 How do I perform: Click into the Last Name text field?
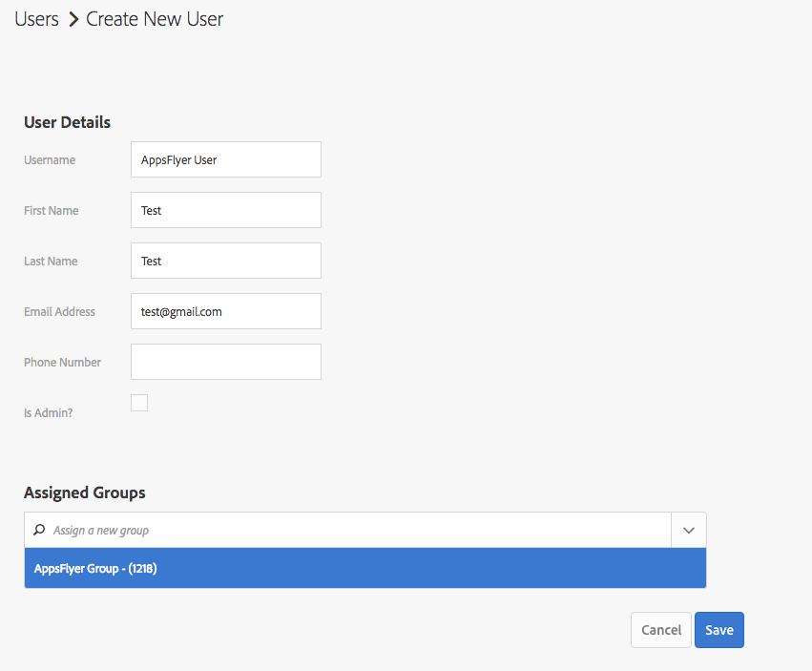click(x=225, y=261)
